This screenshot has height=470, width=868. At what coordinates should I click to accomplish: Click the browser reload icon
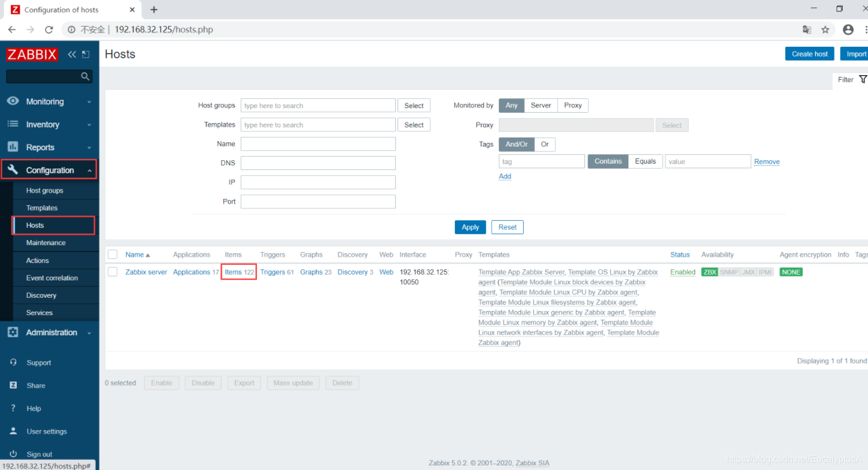click(49, 29)
